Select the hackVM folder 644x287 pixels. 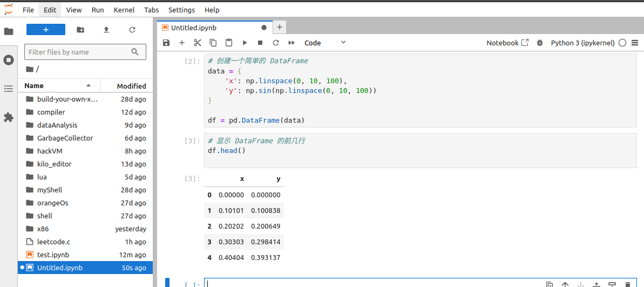click(x=85, y=151)
